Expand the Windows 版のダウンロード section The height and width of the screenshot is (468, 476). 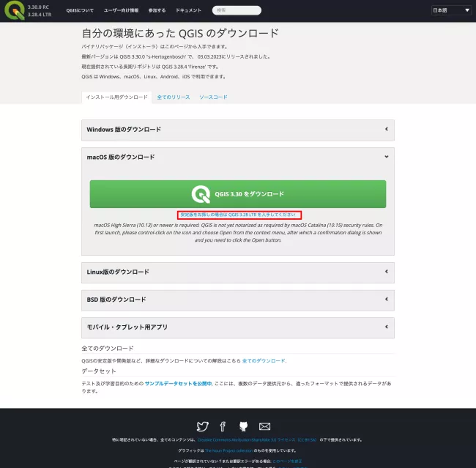238,130
